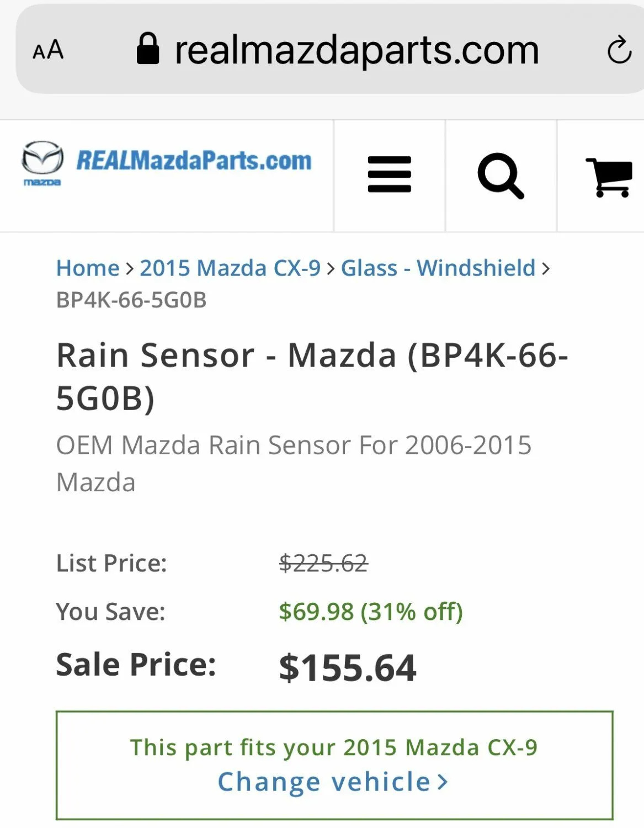Open the hamburger menu icon

[x=389, y=174]
